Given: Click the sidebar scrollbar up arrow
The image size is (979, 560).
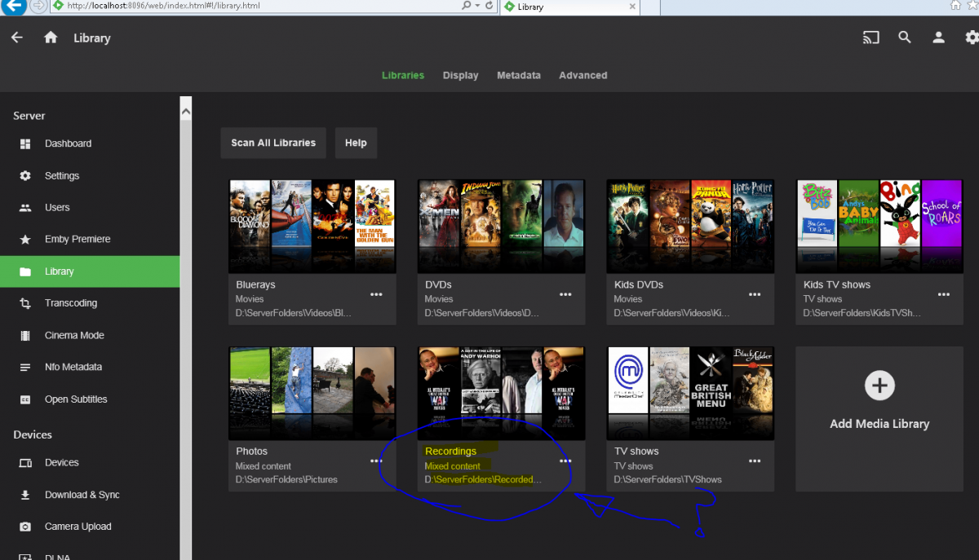Looking at the screenshot, I should (186, 110).
